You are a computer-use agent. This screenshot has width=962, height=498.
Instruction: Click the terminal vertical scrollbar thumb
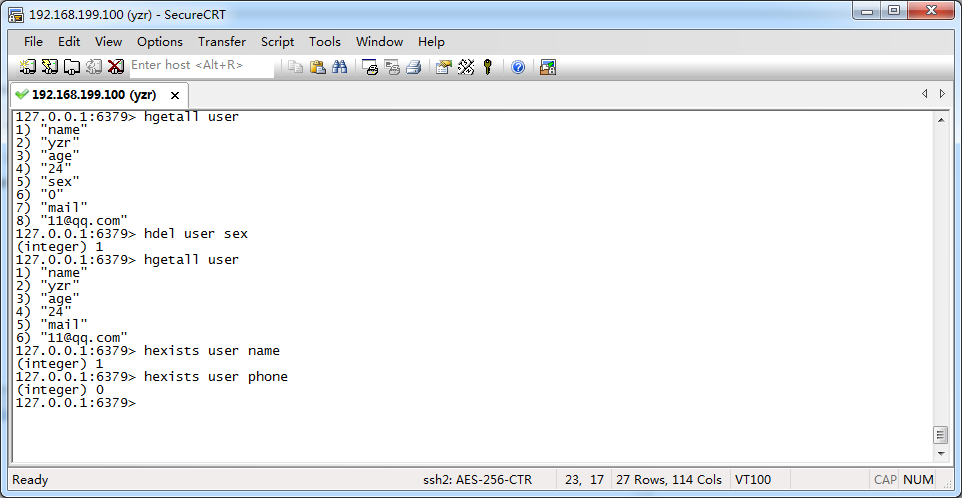pyautogui.click(x=941, y=435)
